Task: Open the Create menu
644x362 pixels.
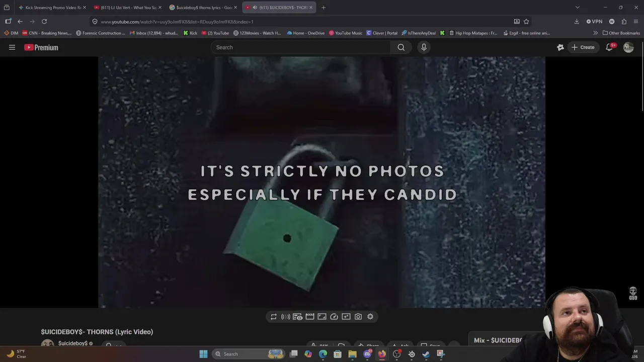Action: 583,47
